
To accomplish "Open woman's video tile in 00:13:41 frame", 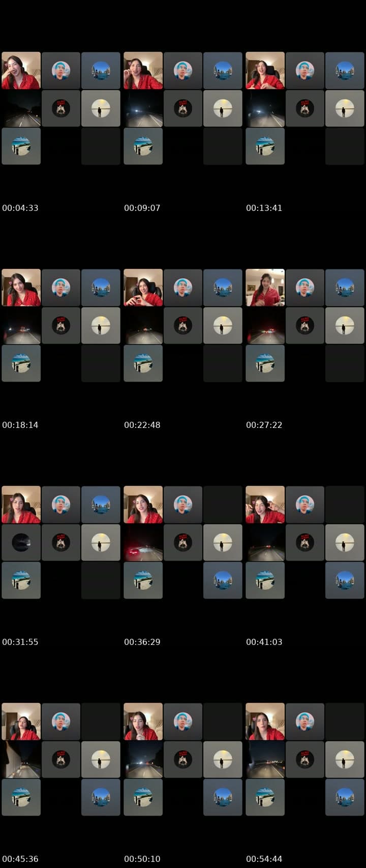I will pyautogui.click(x=265, y=71).
